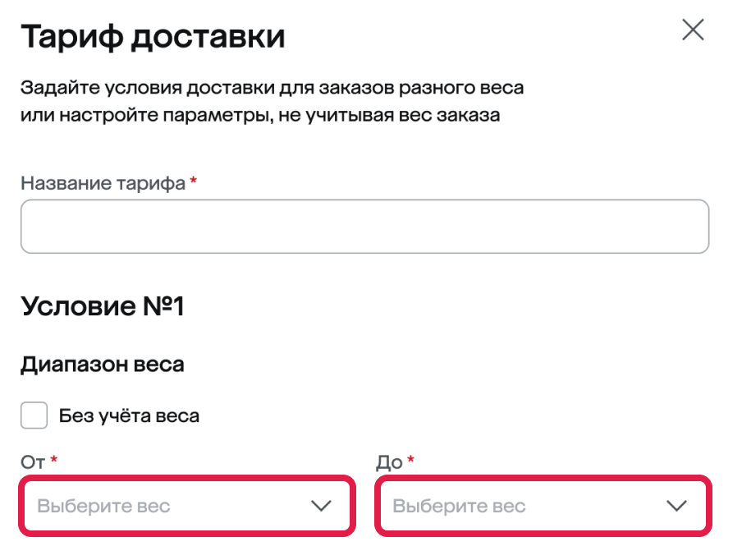
Task: Click the red asterisk beside От
Action: pyautogui.click(x=53, y=461)
